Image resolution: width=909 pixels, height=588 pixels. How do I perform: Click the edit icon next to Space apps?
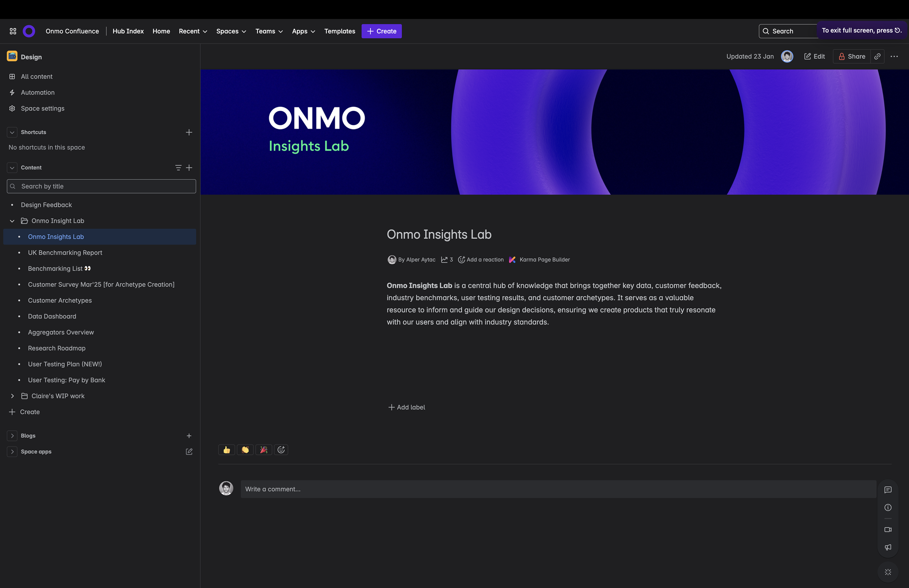tap(189, 452)
